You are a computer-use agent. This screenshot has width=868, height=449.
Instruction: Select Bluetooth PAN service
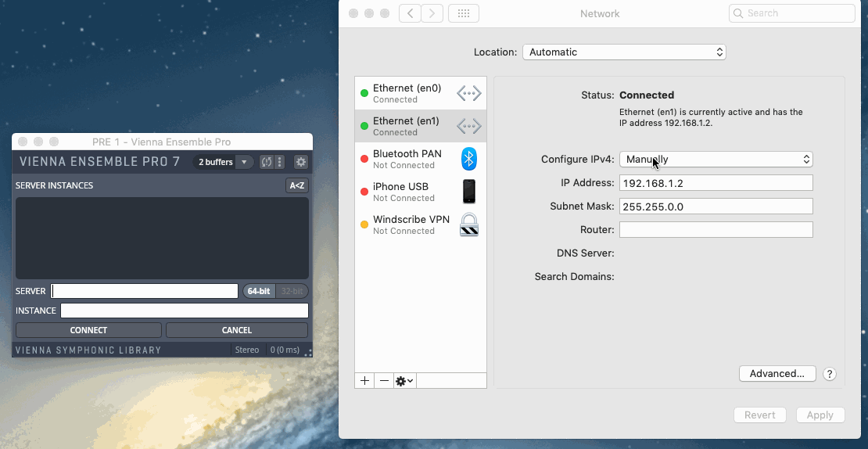pos(421,159)
